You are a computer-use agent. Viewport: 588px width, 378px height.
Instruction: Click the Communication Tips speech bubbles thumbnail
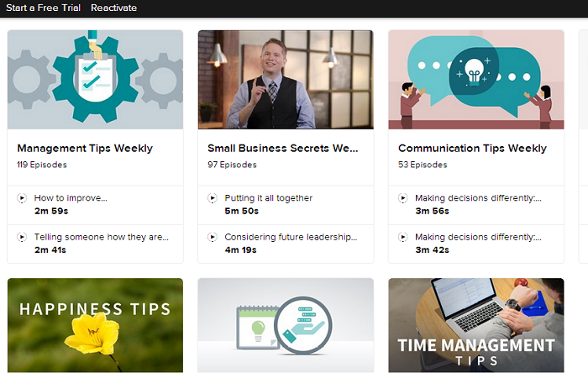pos(476,80)
